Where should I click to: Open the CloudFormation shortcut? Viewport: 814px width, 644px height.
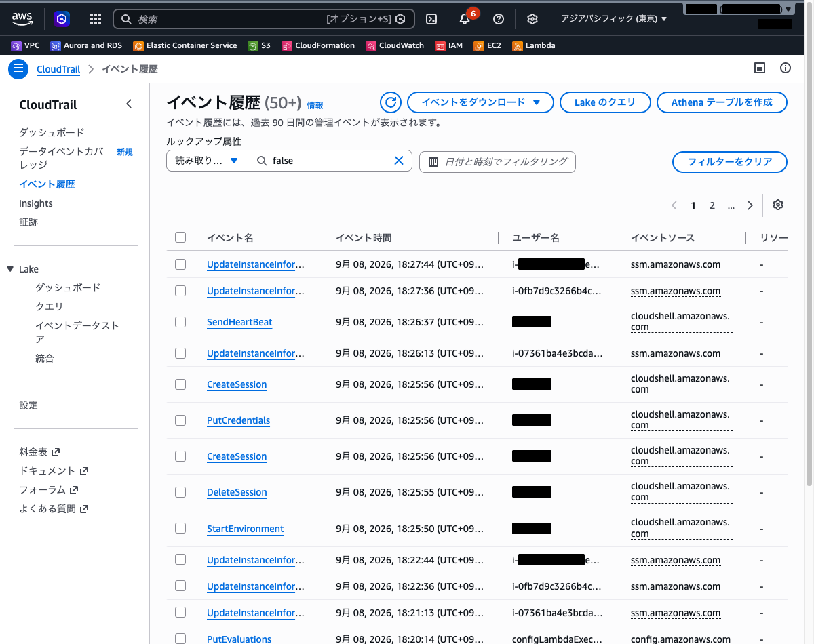click(317, 45)
